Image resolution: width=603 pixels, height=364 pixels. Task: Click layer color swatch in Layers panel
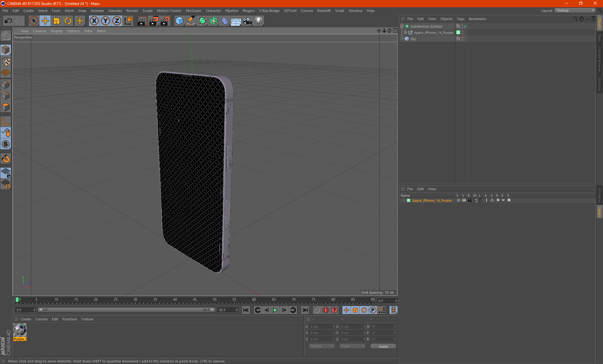coord(409,201)
